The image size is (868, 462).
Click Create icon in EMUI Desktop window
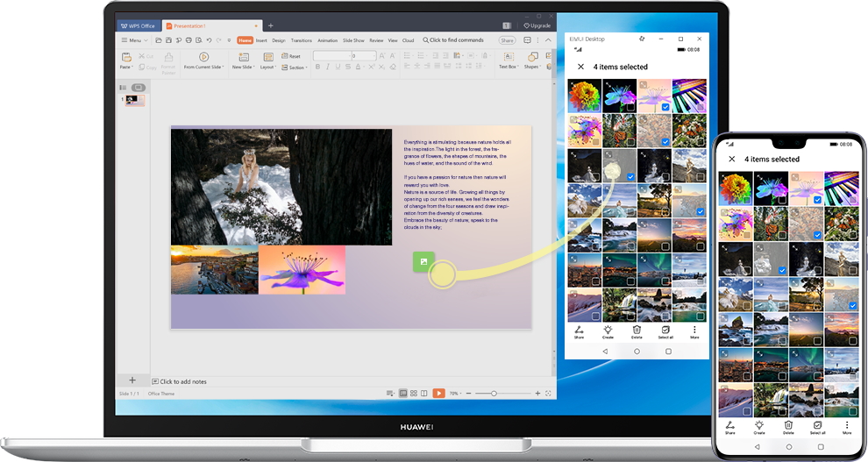pos(608,331)
